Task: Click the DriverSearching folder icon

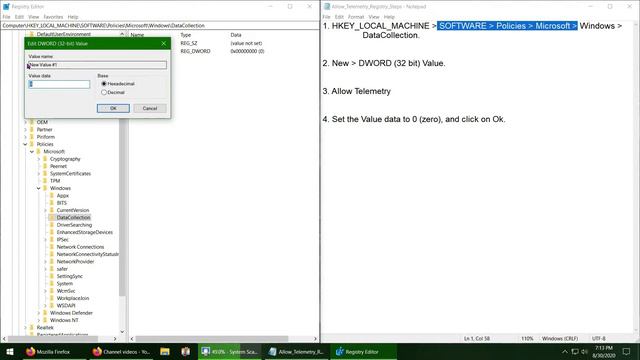Action: click(52, 225)
